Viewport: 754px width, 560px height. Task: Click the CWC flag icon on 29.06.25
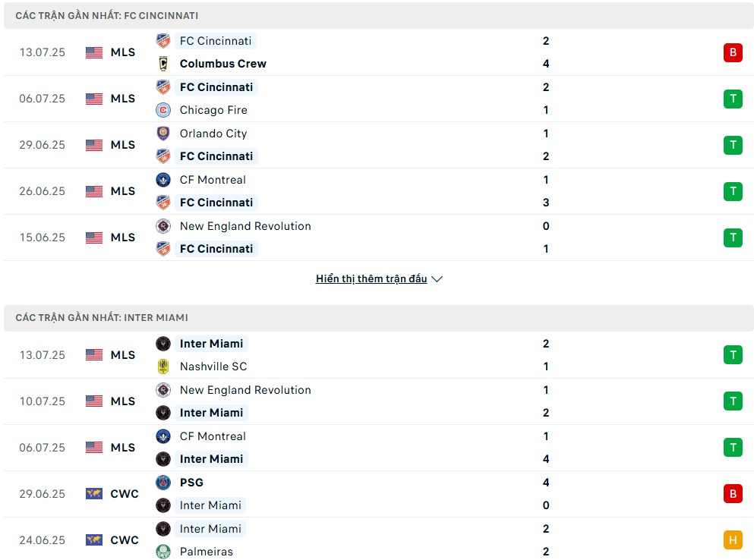pyautogui.click(x=93, y=494)
